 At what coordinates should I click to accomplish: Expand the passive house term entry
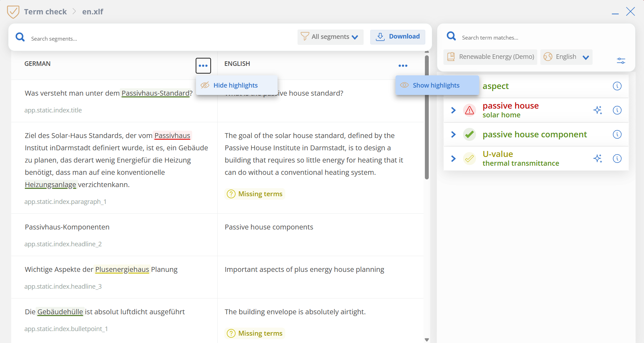tap(453, 110)
